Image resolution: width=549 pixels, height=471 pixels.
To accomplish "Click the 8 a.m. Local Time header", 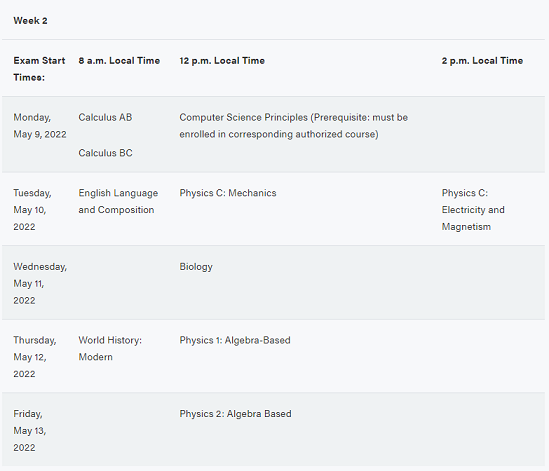I will tap(119, 61).
